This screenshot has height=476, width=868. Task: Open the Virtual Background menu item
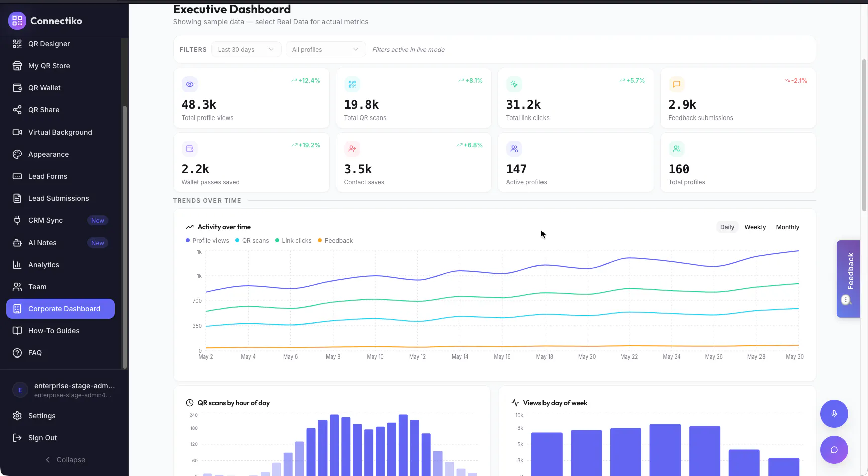coord(60,132)
